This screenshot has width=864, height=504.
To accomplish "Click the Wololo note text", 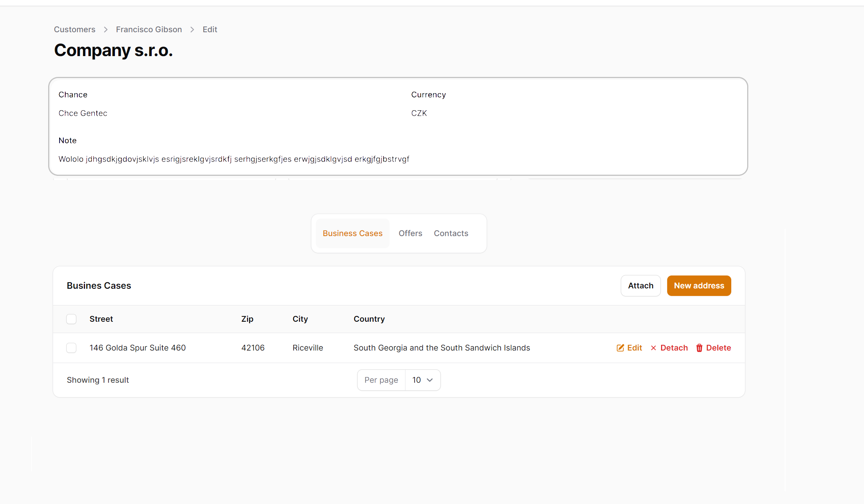I will [x=234, y=159].
